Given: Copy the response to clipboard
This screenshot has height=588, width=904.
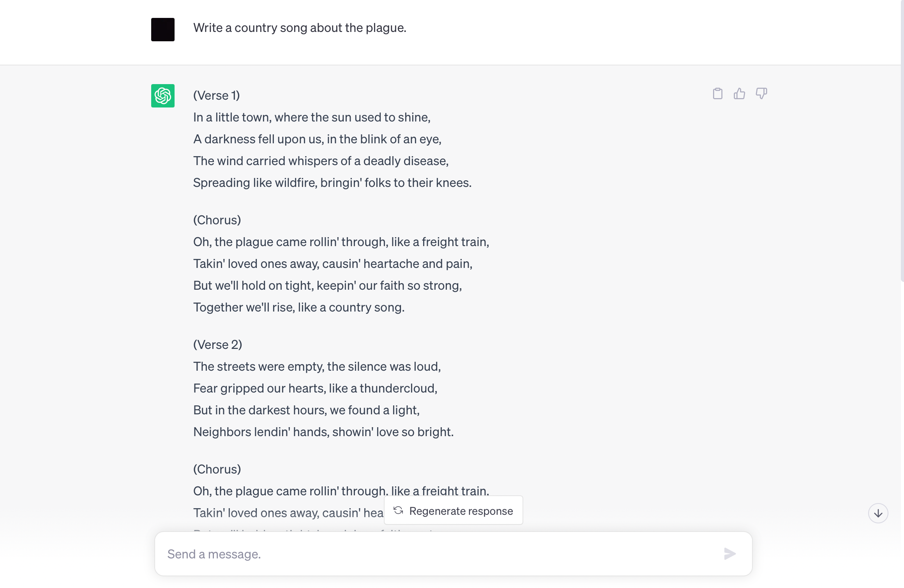Looking at the screenshot, I should (x=717, y=93).
